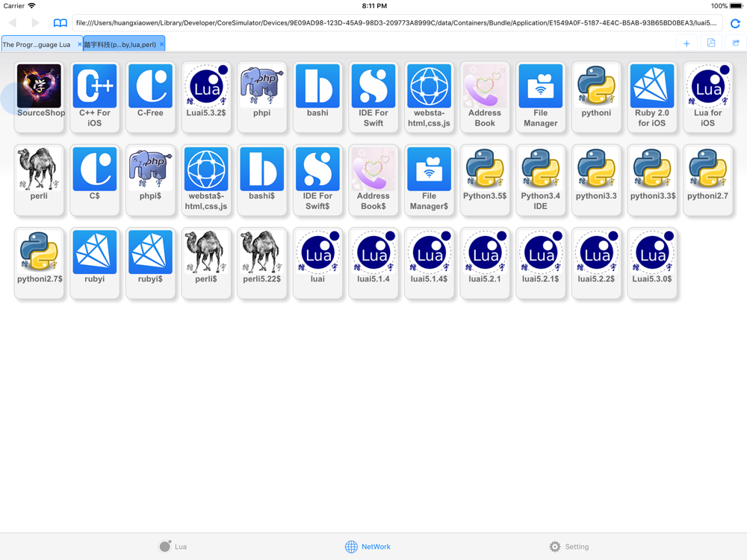Open the File Manager app
The image size is (747, 560).
click(x=541, y=96)
